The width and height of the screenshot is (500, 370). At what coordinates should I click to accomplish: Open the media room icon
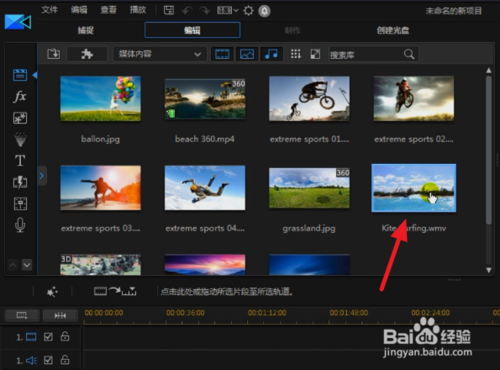(x=20, y=75)
